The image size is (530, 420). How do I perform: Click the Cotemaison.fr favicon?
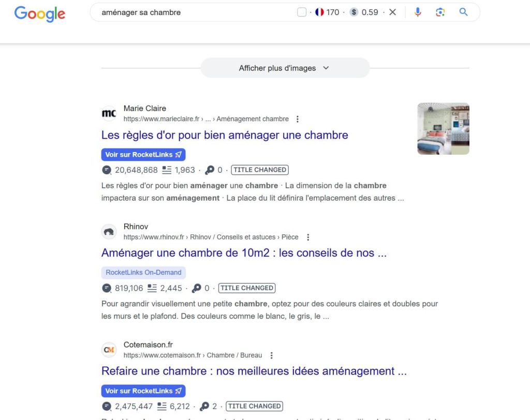click(109, 350)
